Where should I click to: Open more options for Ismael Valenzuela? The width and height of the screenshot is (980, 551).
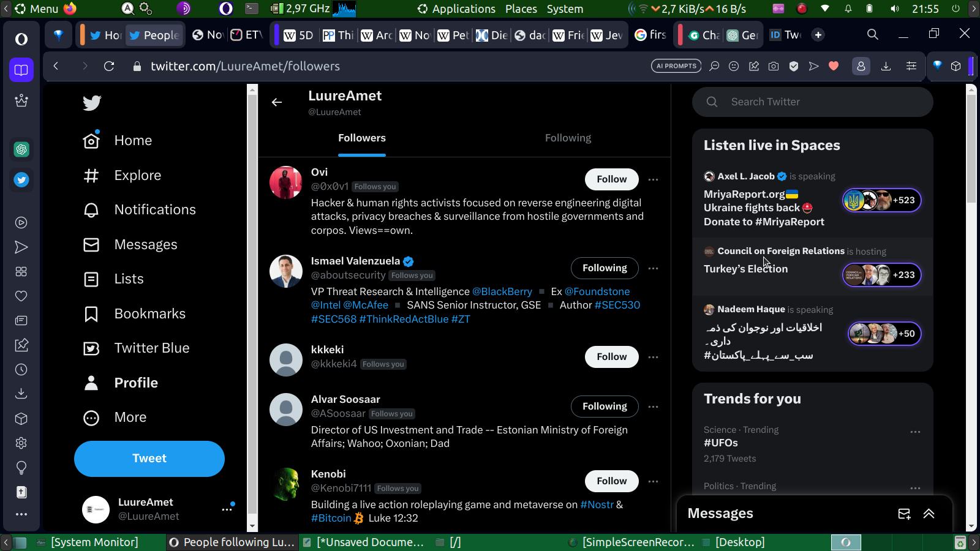click(x=654, y=268)
